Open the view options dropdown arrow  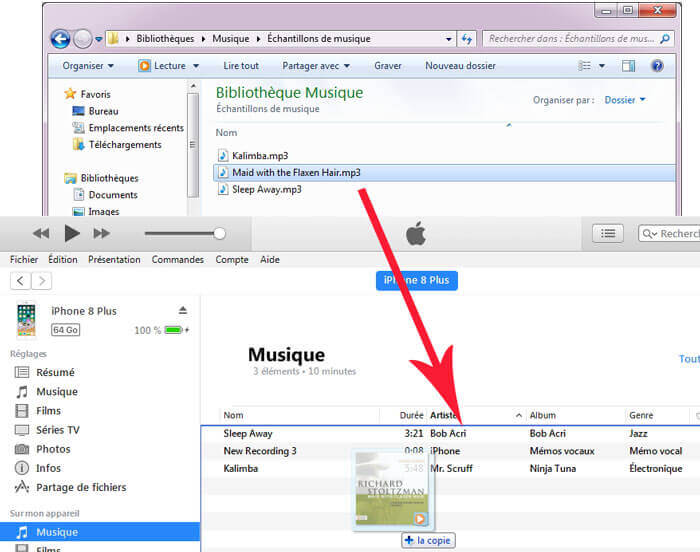coord(601,66)
